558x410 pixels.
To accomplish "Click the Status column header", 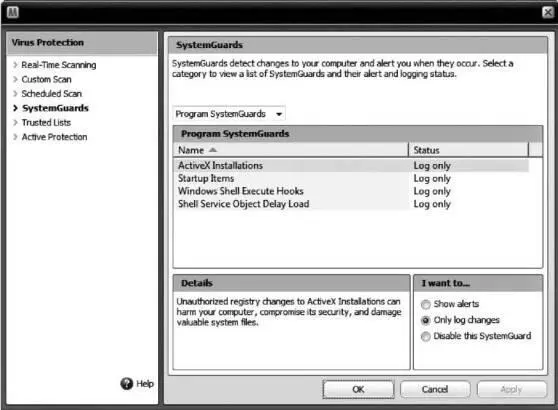I will point(468,150).
